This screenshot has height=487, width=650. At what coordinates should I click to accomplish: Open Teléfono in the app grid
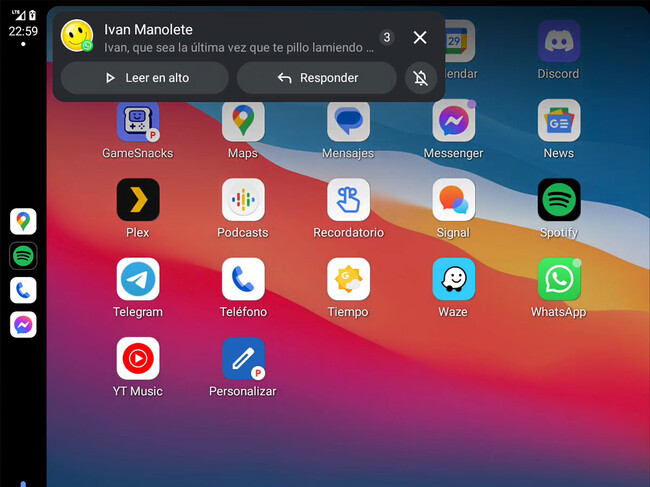(243, 279)
